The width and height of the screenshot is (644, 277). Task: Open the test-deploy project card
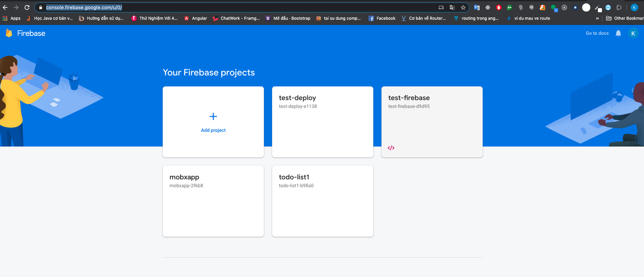pyautogui.click(x=322, y=122)
